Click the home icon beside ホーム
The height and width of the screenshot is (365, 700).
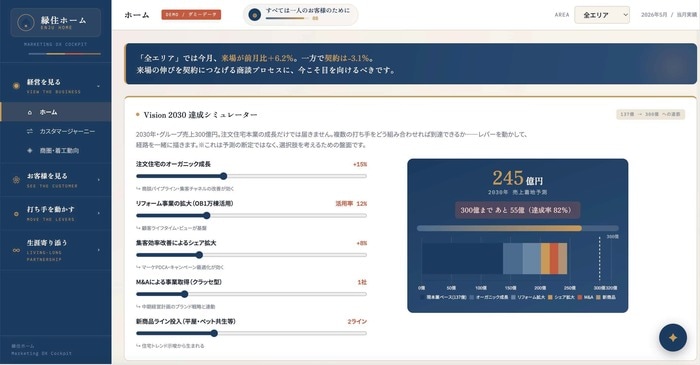30,112
